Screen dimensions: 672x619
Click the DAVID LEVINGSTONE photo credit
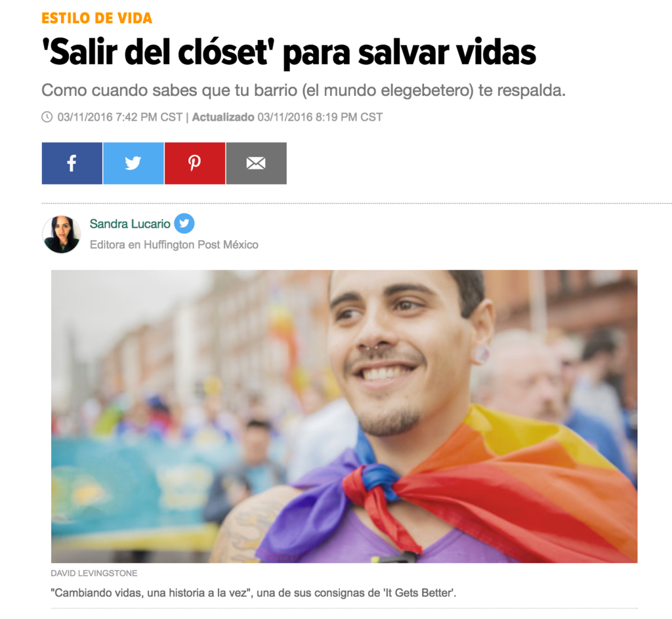point(94,574)
